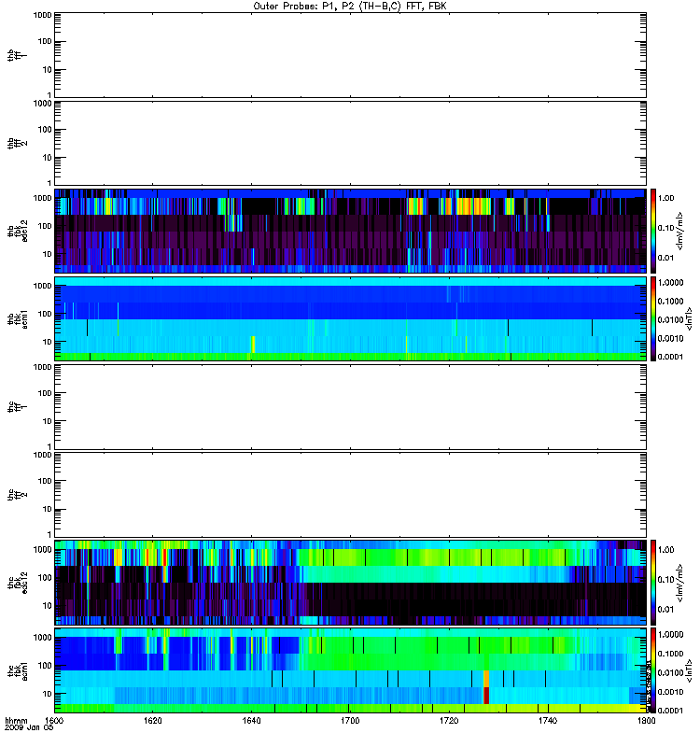Click '0.0010' on the thb scm1 color bar scale
The height and width of the screenshot is (747, 700).
[670, 338]
